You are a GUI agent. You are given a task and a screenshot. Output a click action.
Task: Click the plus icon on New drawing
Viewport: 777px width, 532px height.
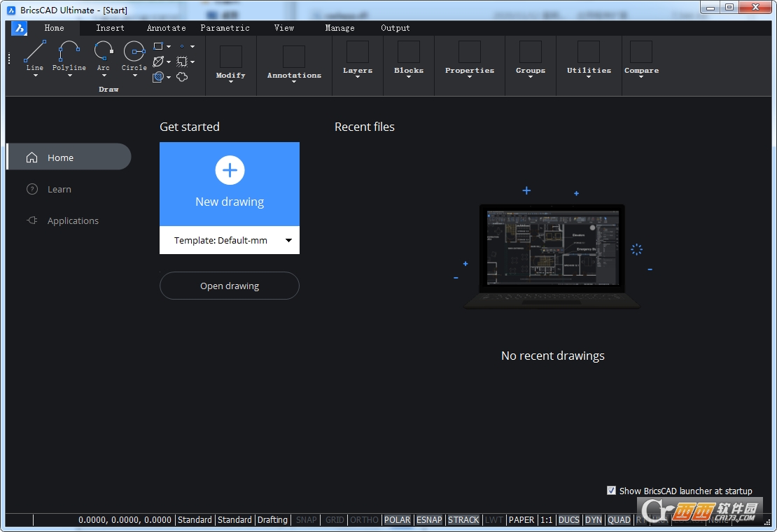coord(230,170)
